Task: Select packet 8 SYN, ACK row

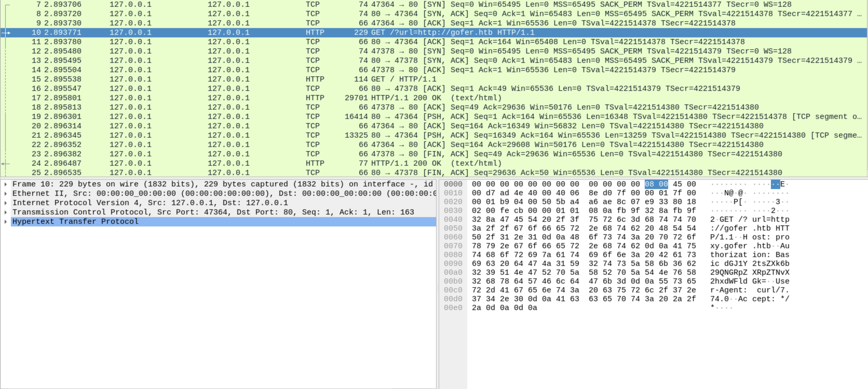Action: (434, 14)
